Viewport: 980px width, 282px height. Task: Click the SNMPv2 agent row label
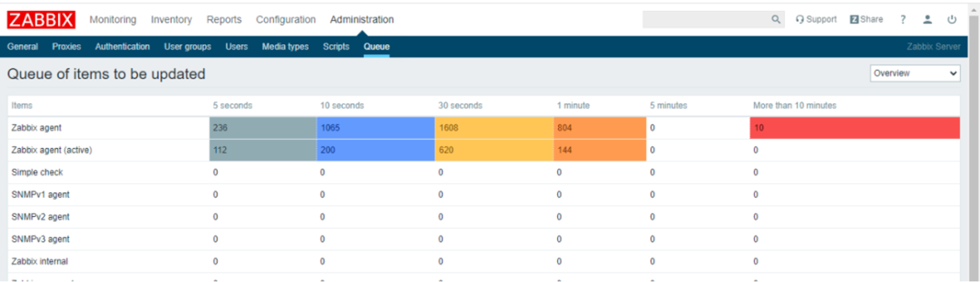(41, 217)
